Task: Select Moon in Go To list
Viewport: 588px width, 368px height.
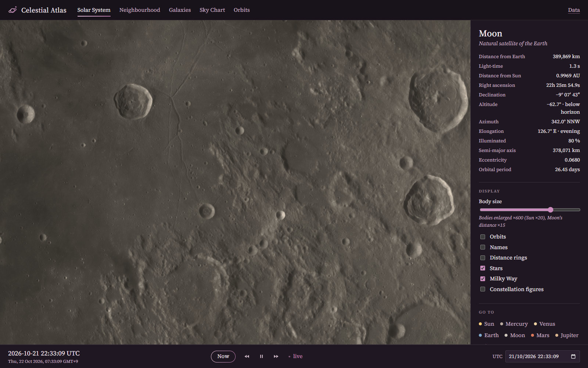Action: pyautogui.click(x=515, y=335)
